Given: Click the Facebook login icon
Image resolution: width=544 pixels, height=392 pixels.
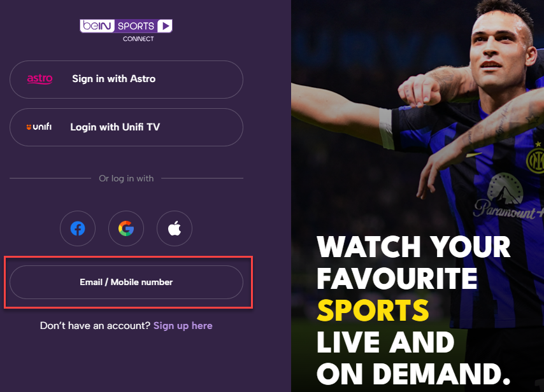Looking at the screenshot, I should tap(78, 228).
